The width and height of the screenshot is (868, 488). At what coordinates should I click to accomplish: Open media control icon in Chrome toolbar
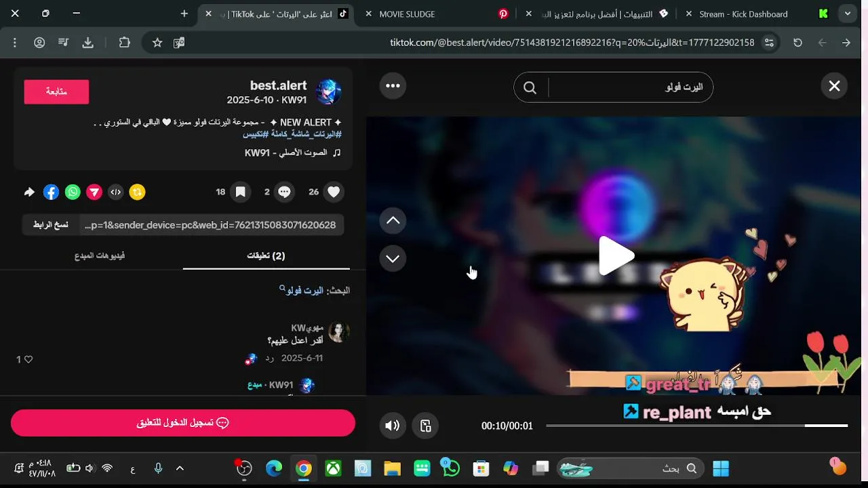(x=63, y=43)
